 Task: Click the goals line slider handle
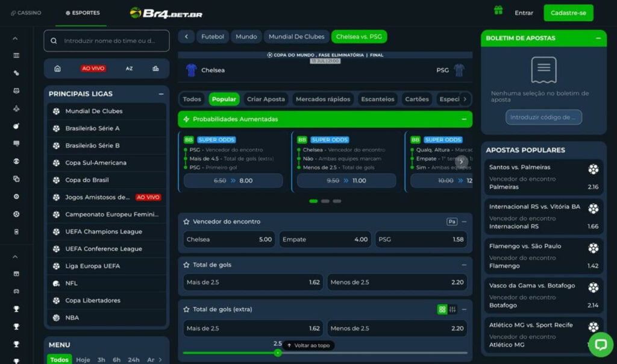tap(278, 353)
